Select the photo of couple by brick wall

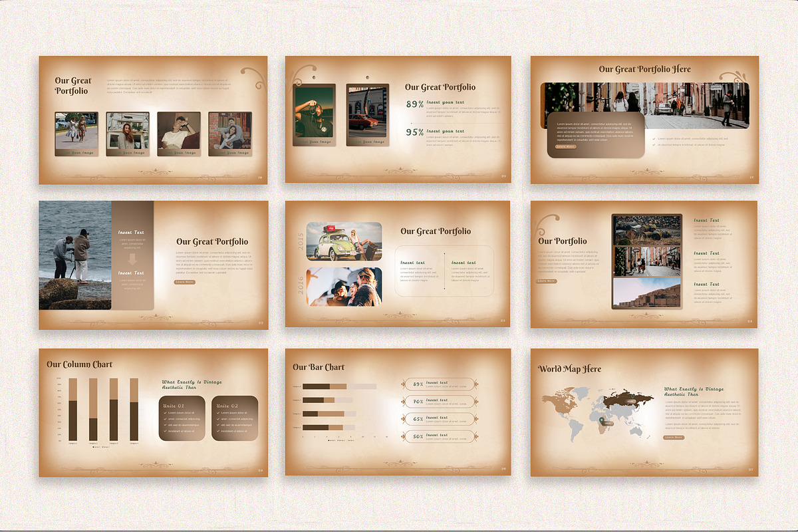click(230, 130)
